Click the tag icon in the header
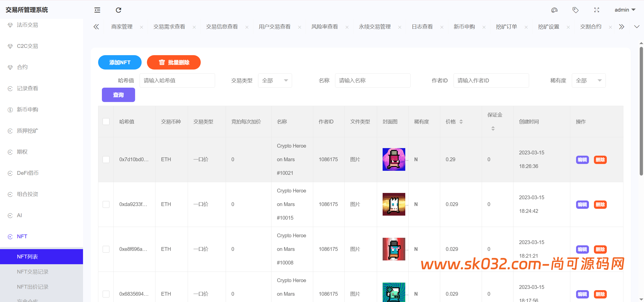Screen dimensions: 644x302 click(576, 10)
